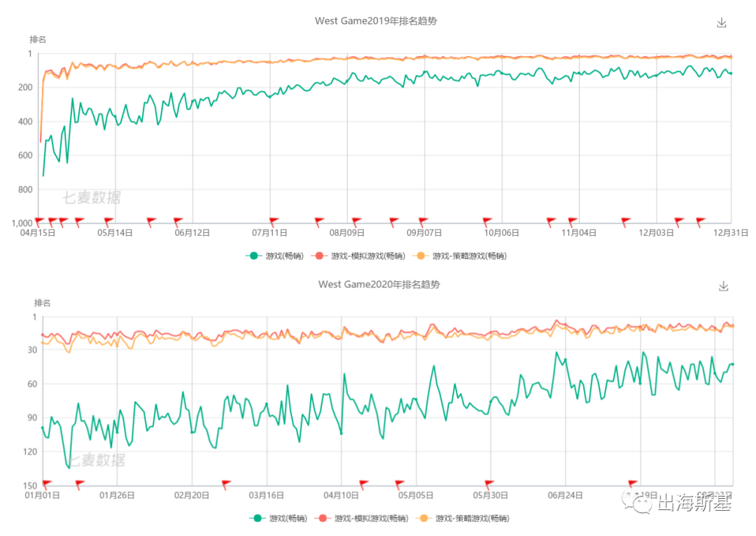Click the West Game2020年排名趋势 chart title
756x536 pixels.
379,285
